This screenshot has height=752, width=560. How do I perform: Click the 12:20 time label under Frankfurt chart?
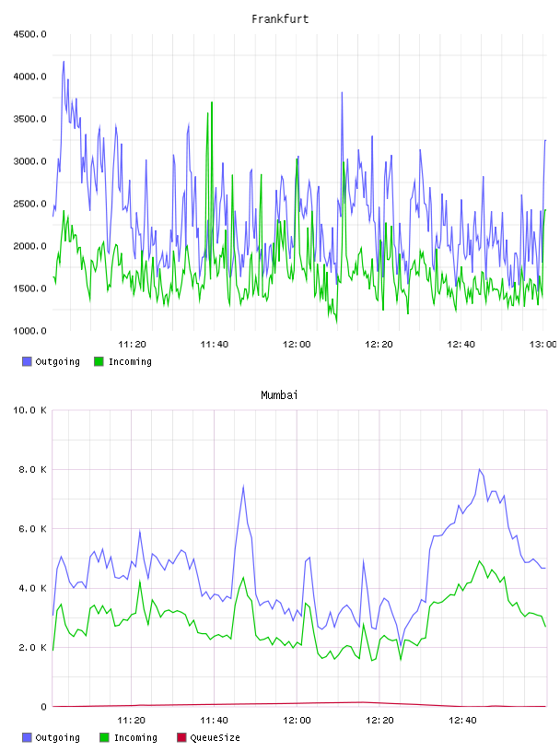click(x=379, y=345)
